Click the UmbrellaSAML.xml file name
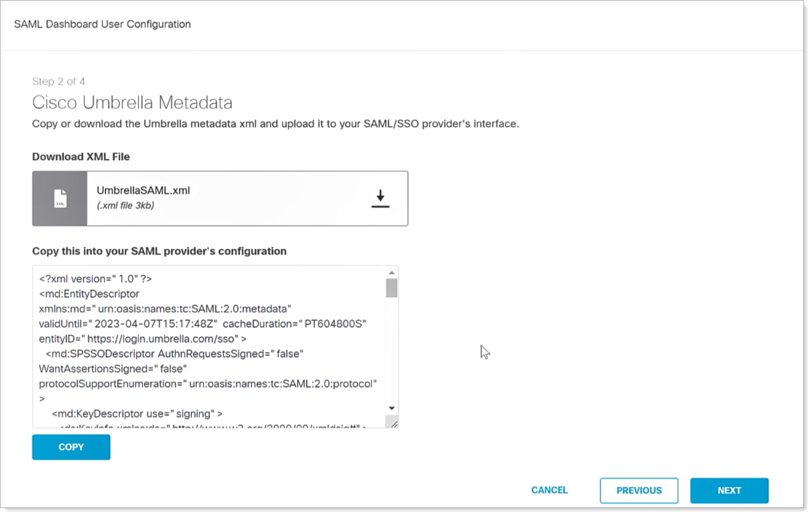 (x=143, y=190)
